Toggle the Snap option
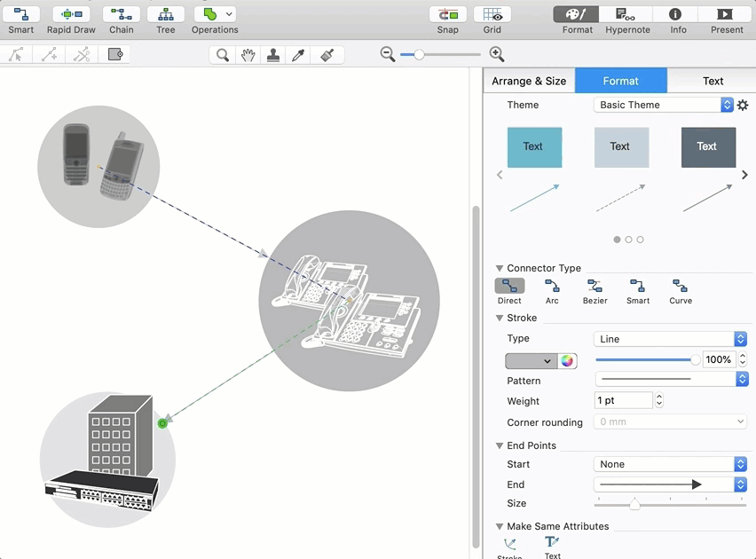This screenshot has width=756, height=559. click(448, 14)
